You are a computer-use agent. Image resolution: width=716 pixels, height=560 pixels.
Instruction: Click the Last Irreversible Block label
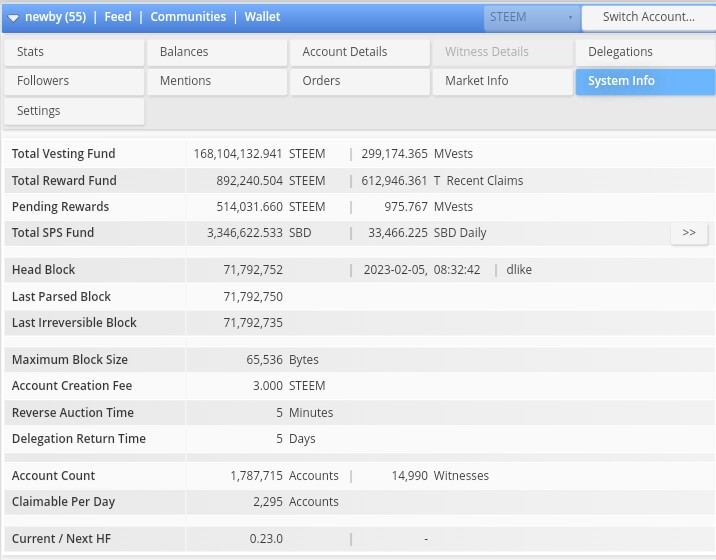coord(74,323)
